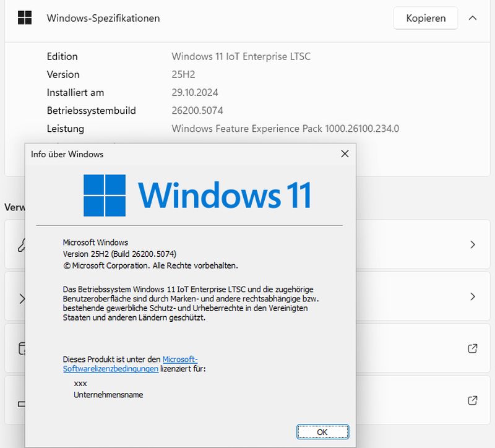Click the Version 25H2 (Build 26200.5074) line
The height and width of the screenshot is (448, 495).
click(x=119, y=254)
